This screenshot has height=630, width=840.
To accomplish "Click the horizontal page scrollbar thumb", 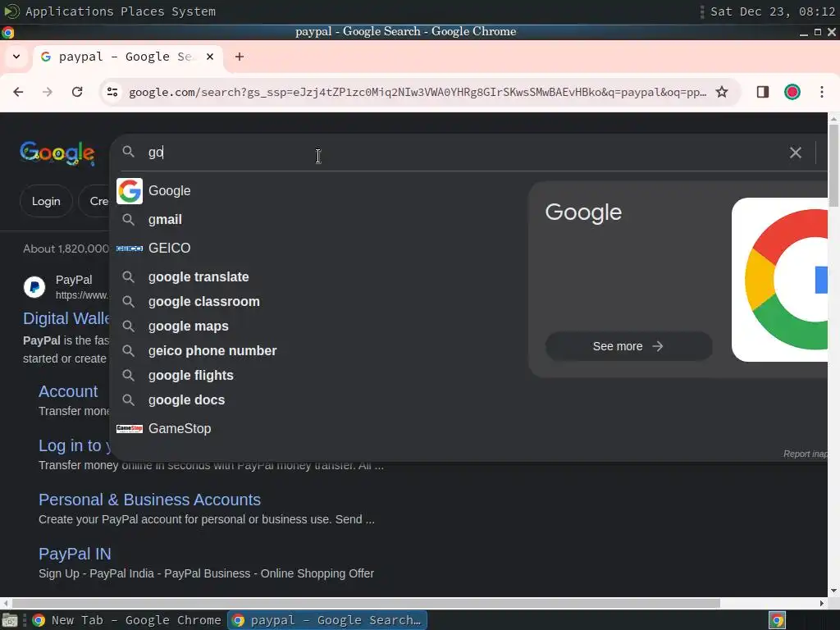I will click(366, 603).
